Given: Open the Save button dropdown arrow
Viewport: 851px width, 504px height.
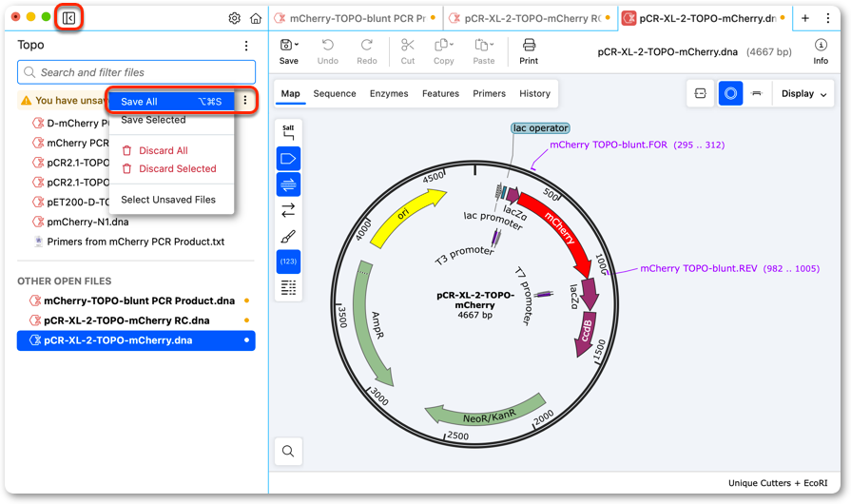Looking at the screenshot, I should [297, 45].
